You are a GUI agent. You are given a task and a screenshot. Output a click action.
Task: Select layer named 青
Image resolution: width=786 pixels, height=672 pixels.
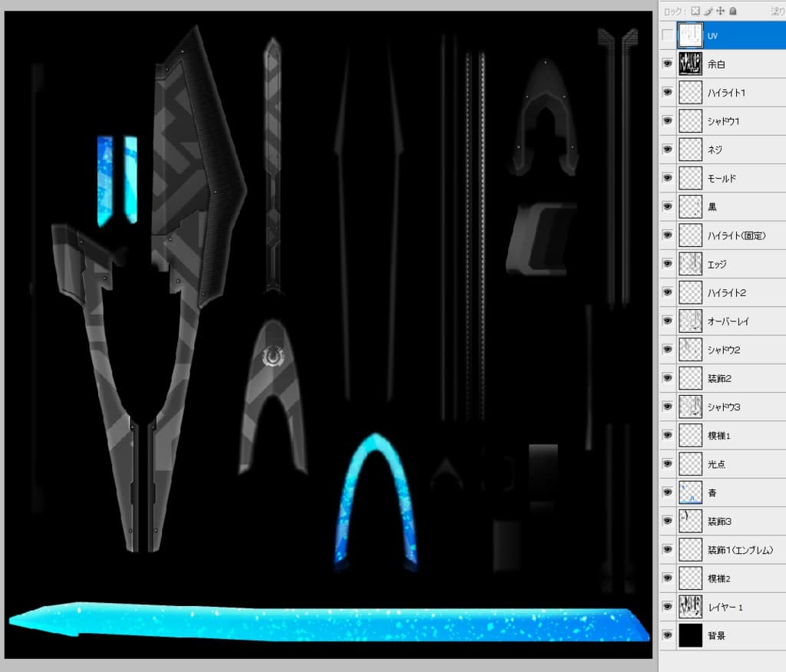(712, 492)
